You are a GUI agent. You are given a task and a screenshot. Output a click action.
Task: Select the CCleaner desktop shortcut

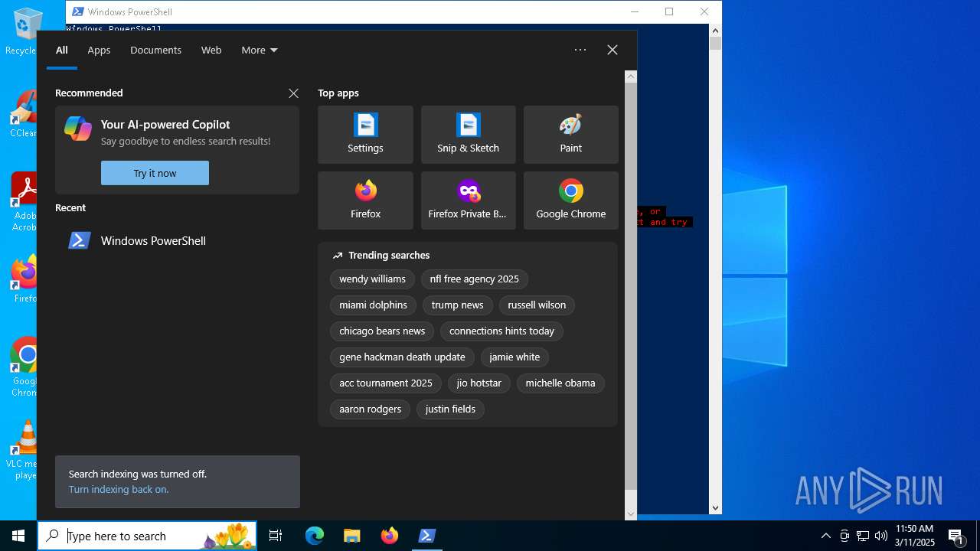coord(23,115)
